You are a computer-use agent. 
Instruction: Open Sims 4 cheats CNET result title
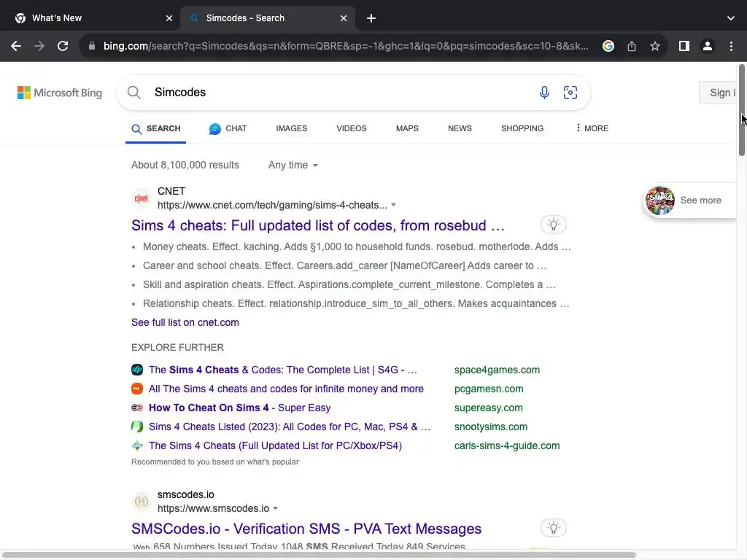318,225
